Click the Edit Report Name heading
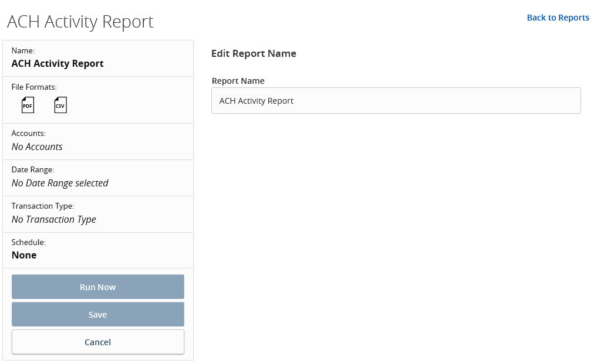 (254, 53)
